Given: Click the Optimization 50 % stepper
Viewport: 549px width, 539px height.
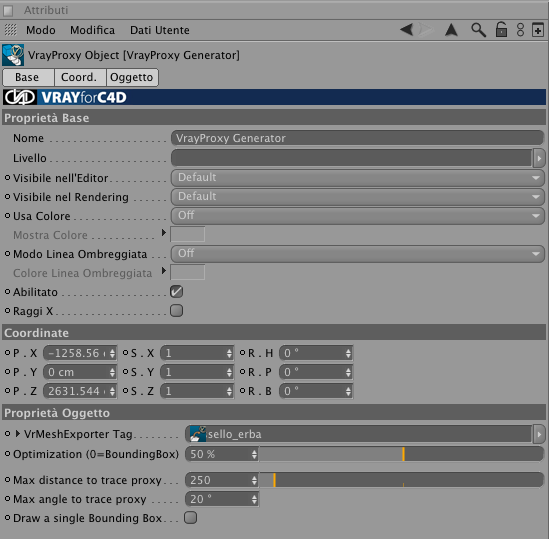Looking at the screenshot, I should (255, 454).
